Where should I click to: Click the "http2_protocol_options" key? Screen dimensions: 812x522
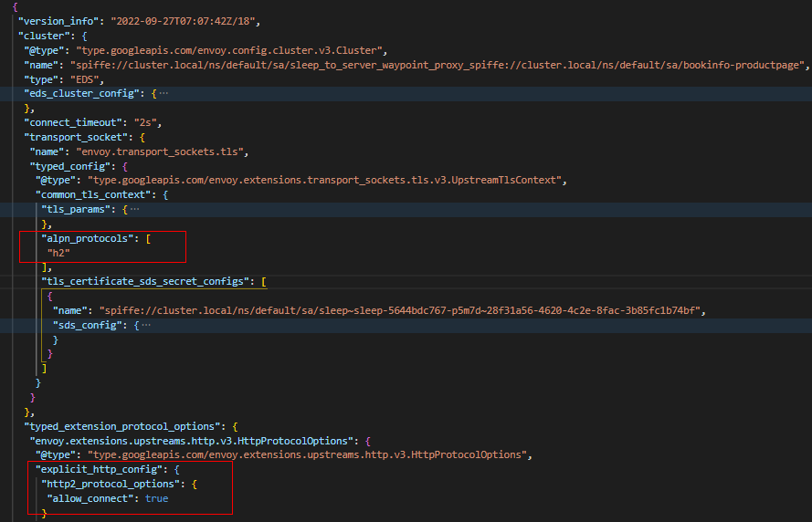(111, 484)
